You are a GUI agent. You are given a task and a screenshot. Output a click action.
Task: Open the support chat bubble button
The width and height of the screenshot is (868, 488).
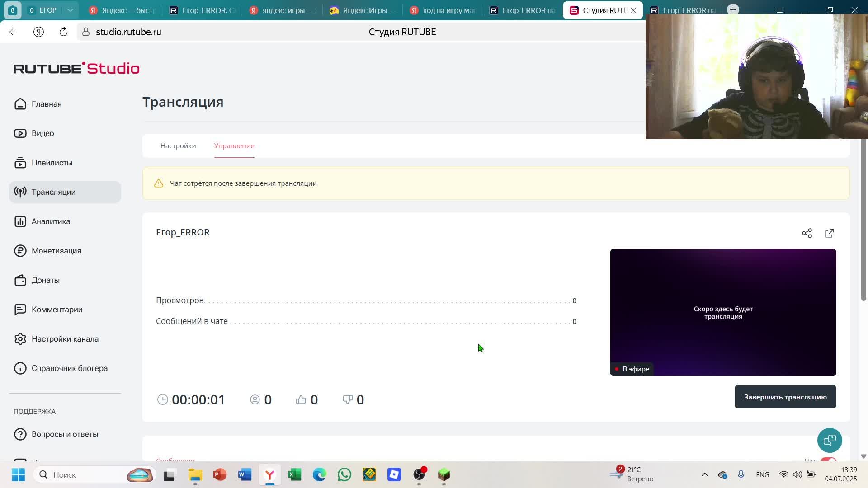coord(830,440)
